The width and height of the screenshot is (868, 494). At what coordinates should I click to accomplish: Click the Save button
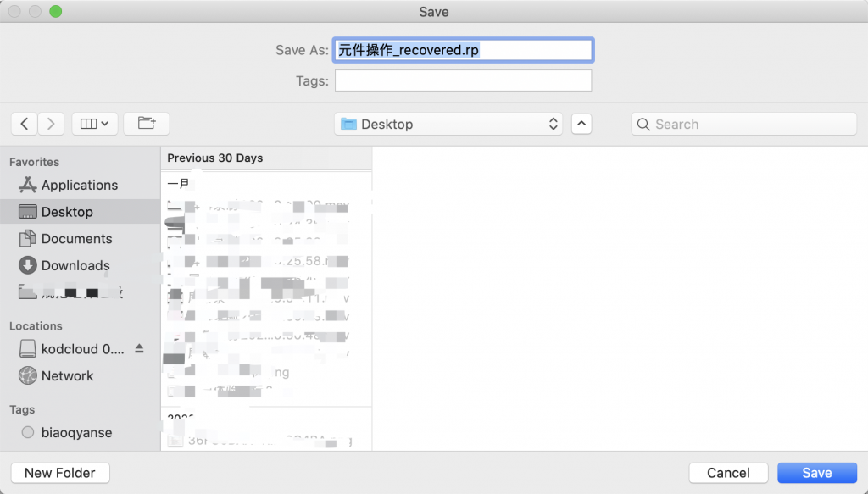(817, 473)
